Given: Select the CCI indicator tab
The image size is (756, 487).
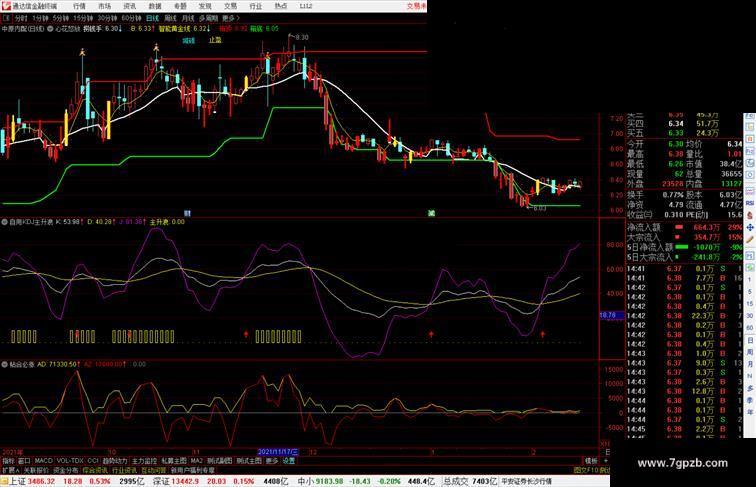Looking at the screenshot, I should (93, 461).
